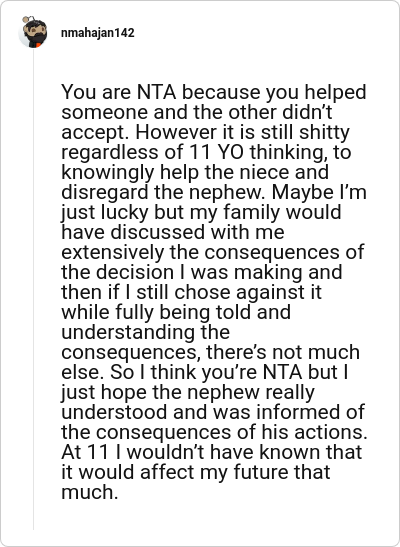Collapse the comment using the vertical thread line
The height and width of the screenshot is (547, 400).
[33, 289]
